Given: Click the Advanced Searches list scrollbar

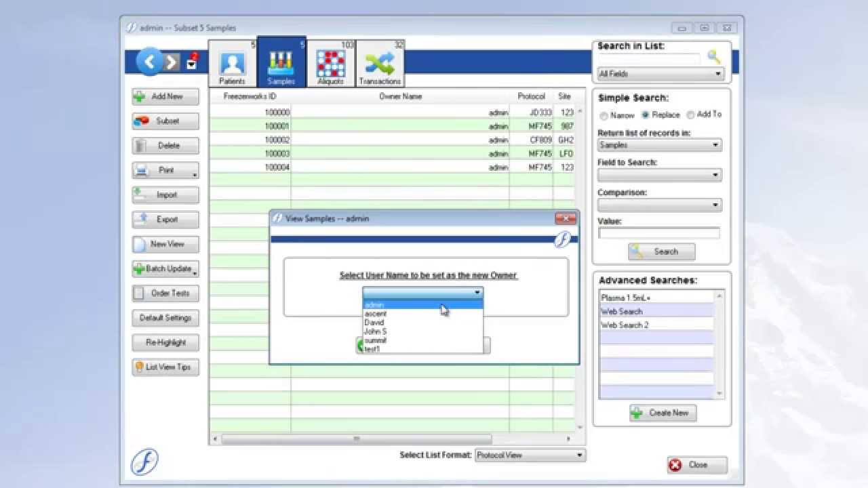Looking at the screenshot, I should (719, 345).
